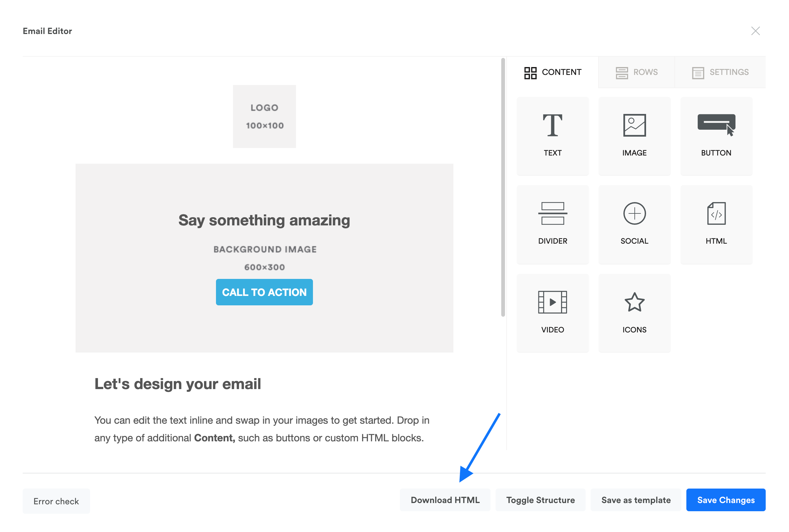The image size is (789, 532).
Task: Toggle Structure view
Action: [x=540, y=500]
